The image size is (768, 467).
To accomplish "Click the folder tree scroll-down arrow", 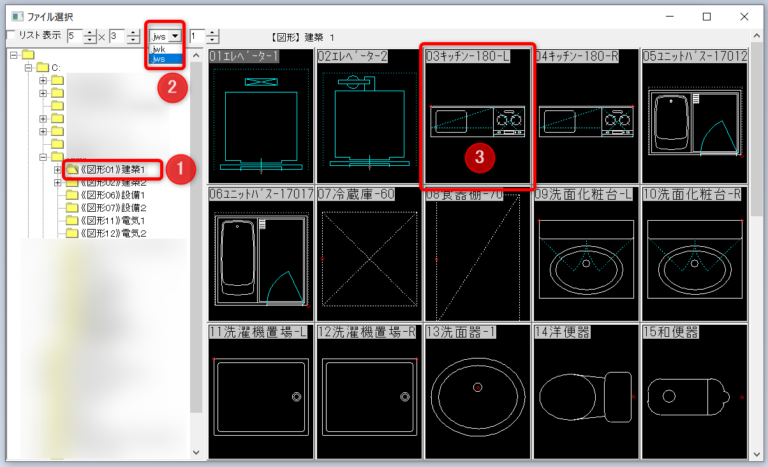I will click(x=196, y=452).
